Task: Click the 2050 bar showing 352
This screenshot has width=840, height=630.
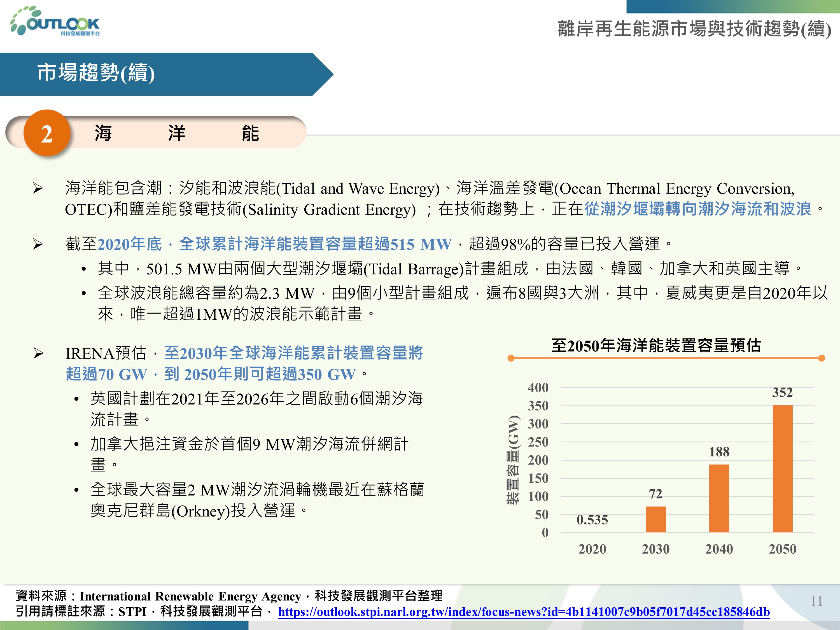Action: [782, 469]
